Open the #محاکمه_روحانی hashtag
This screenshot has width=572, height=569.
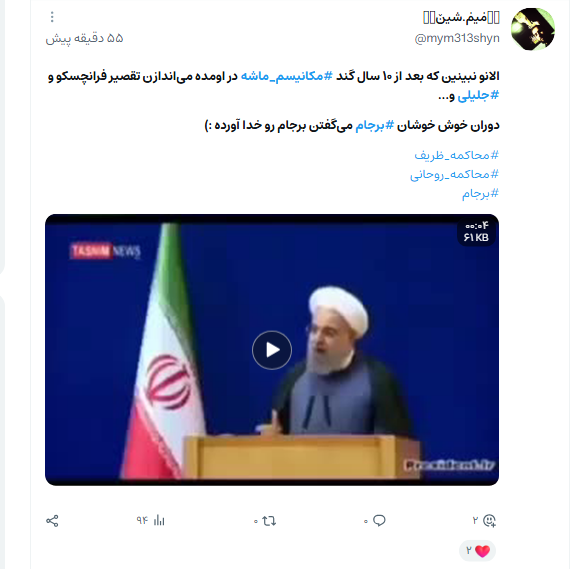point(454,174)
